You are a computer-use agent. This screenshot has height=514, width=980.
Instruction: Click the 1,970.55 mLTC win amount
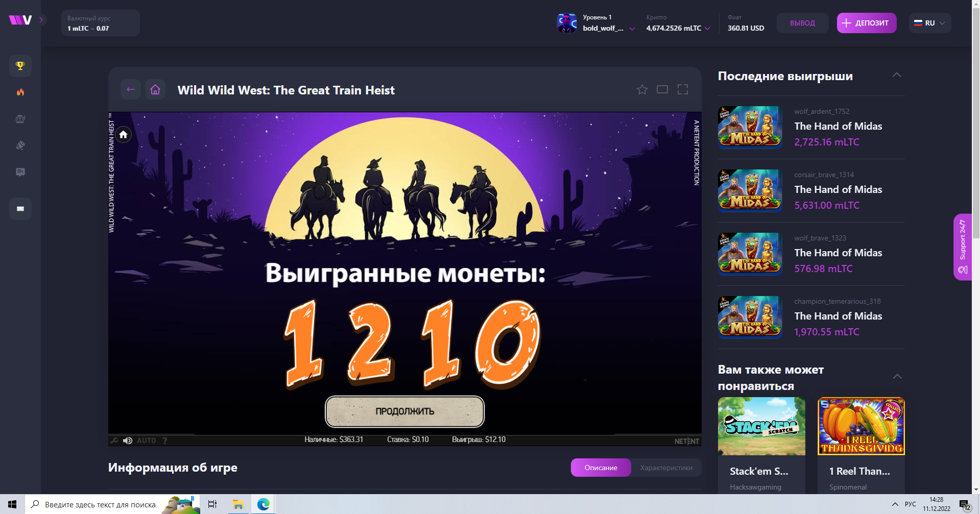(827, 332)
